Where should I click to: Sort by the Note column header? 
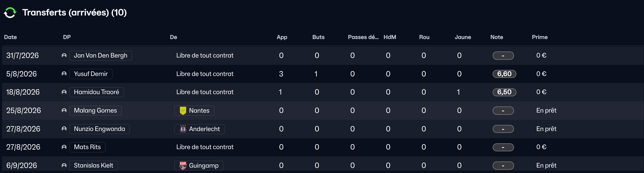point(497,37)
